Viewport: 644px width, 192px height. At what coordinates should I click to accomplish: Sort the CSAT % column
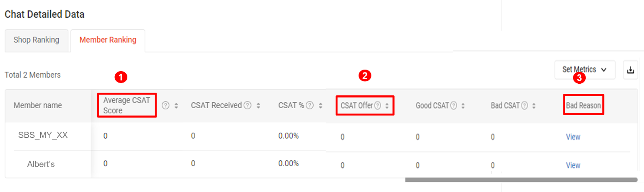pos(320,105)
